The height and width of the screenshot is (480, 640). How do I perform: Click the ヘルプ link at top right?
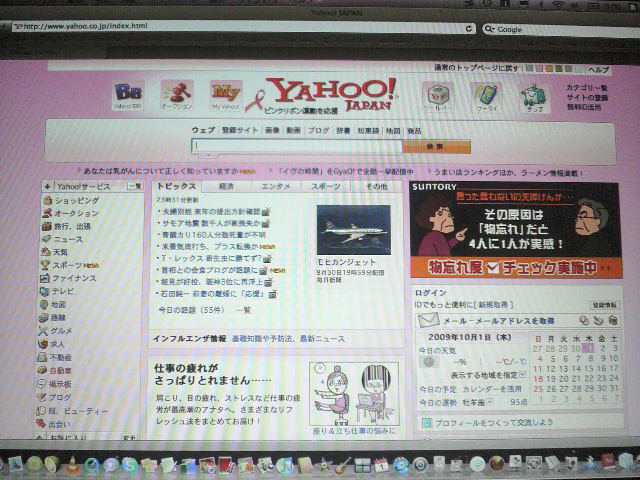click(x=598, y=70)
